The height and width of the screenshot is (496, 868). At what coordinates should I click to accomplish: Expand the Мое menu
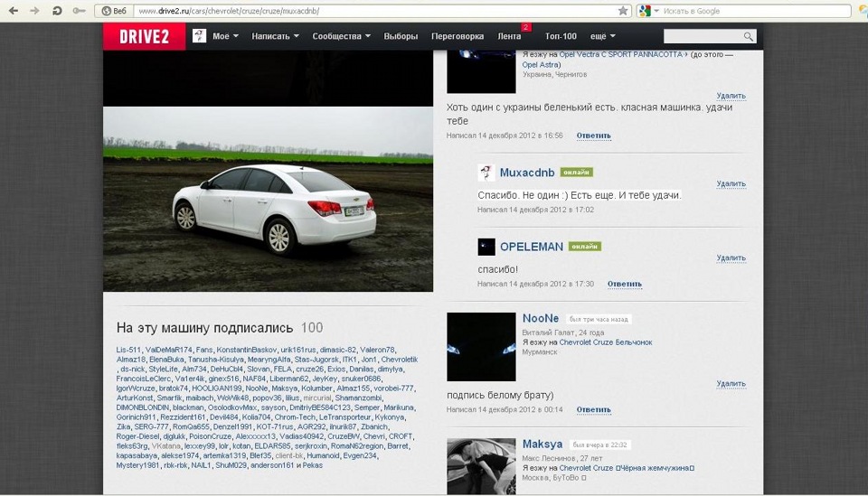(x=225, y=36)
